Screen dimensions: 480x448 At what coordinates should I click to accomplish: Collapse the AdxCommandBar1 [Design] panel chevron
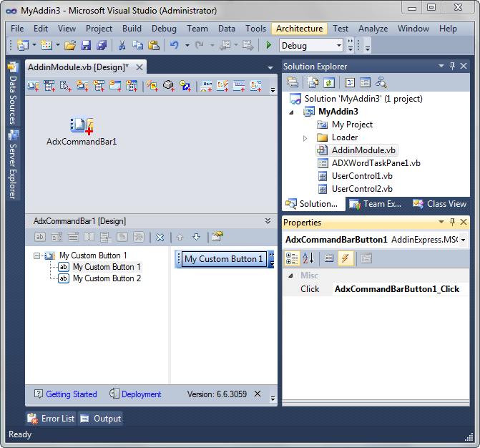click(268, 221)
